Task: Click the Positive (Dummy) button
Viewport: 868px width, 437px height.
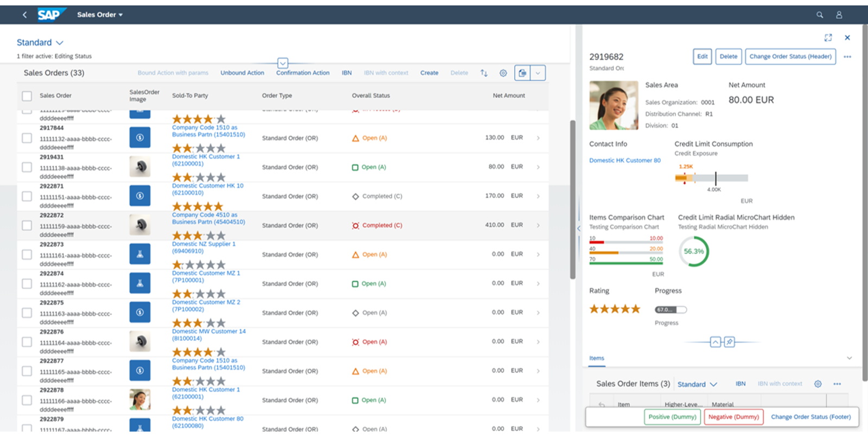Action: pyautogui.click(x=672, y=417)
